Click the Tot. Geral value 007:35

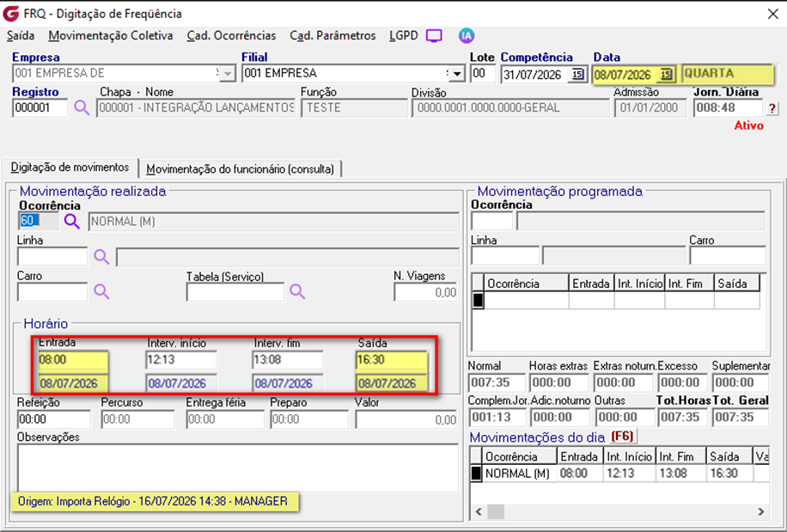pos(741,417)
